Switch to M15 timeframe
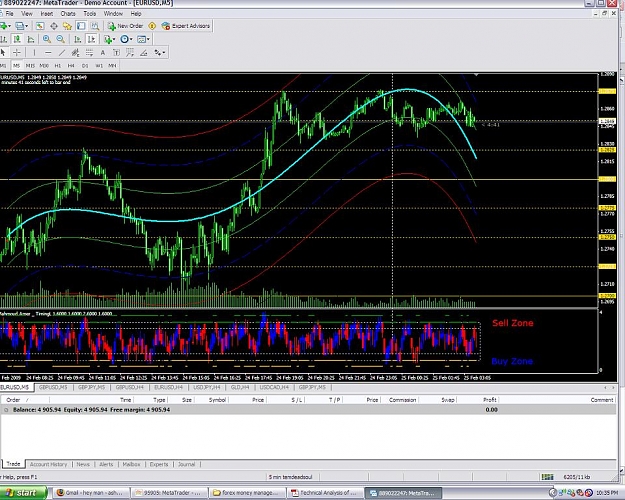625x500 pixels. [30, 66]
